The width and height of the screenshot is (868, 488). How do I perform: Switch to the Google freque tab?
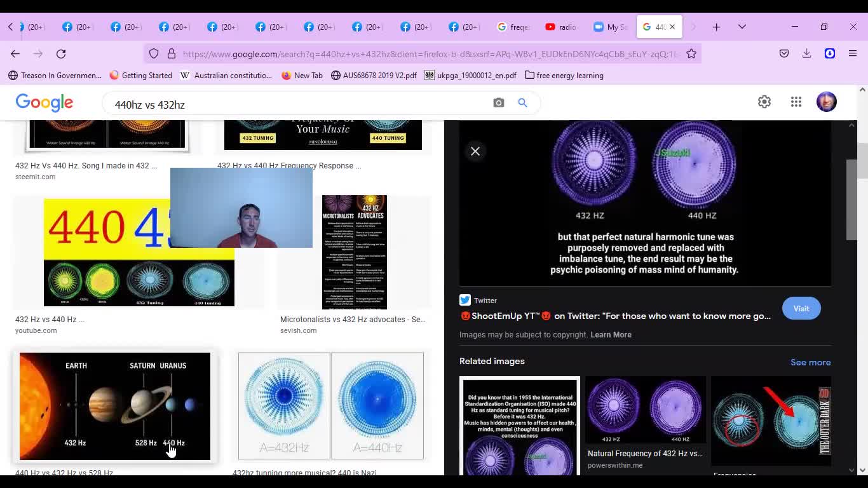pyautogui.click(x=513, y=27)
